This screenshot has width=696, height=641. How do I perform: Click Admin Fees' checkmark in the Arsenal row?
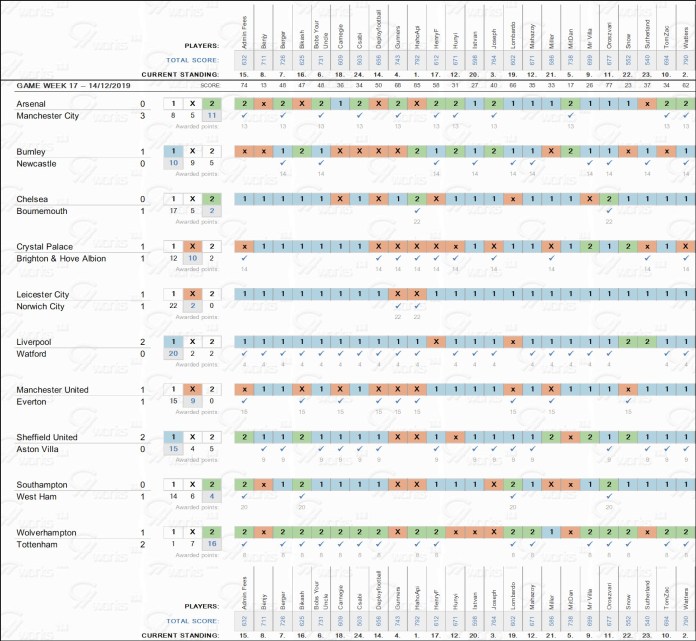(x=243, y=116)
